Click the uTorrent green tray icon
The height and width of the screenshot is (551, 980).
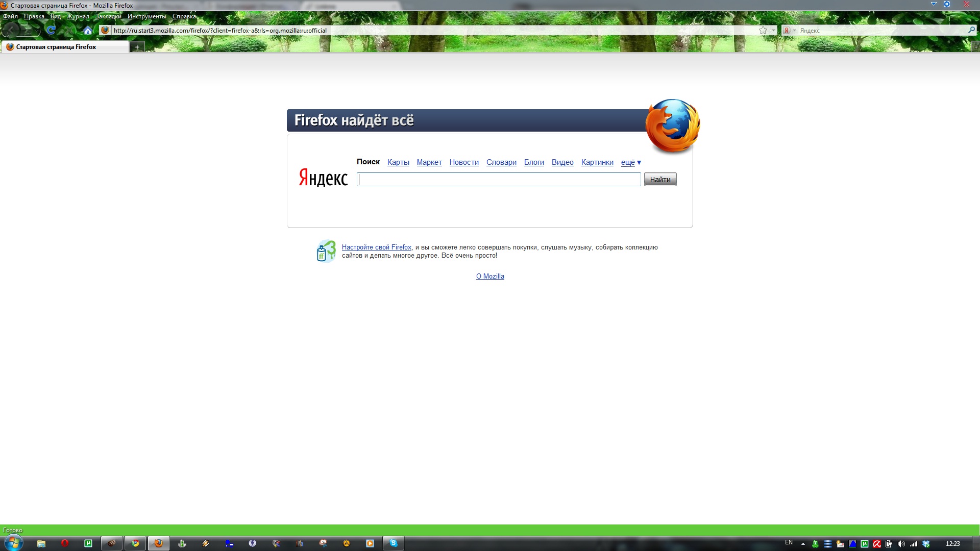click(x=865, y=544)
